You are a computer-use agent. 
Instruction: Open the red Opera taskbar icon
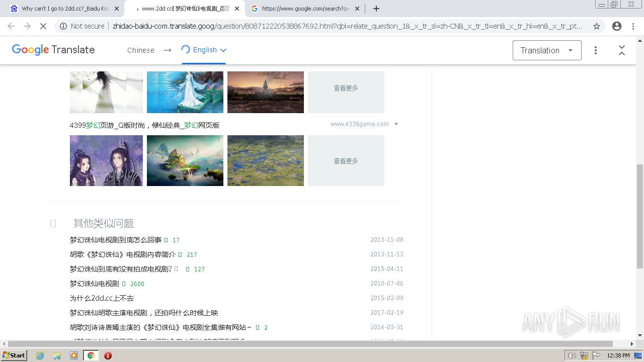[108, 355]
